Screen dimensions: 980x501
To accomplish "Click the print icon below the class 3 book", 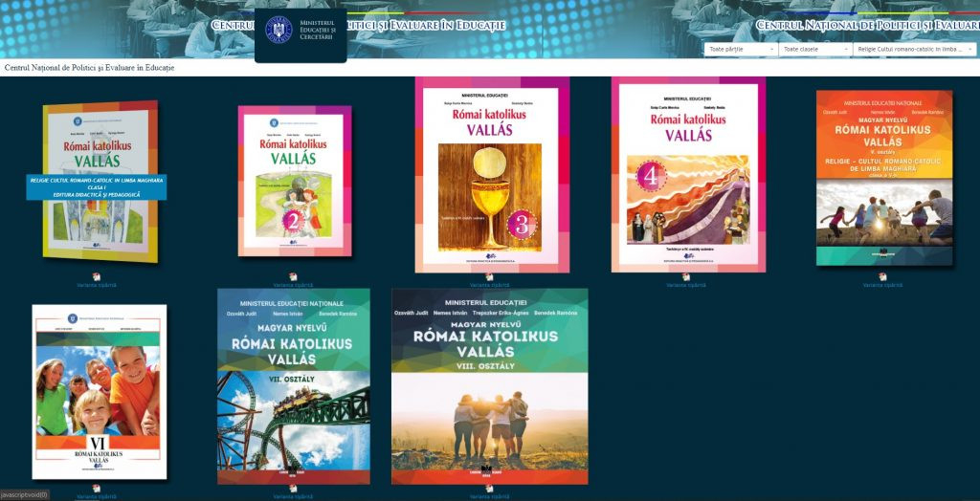I will pyautogui.click(x=488, y=276).
